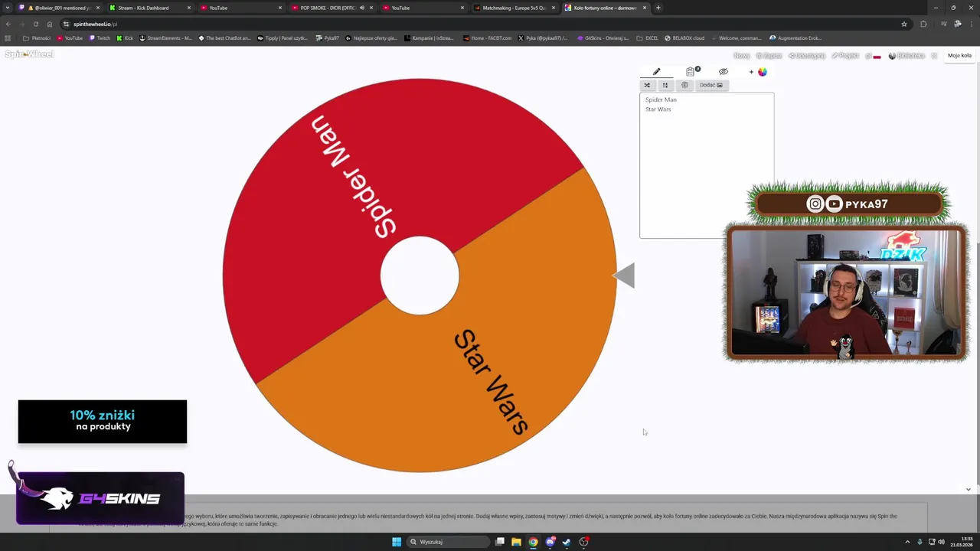Open the YouTube bookmark

[x=70, y=37]
